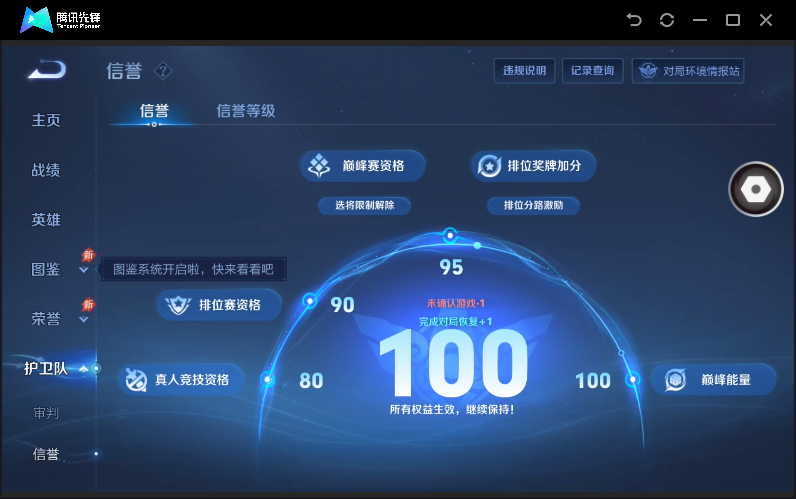The height and width of the screenshot is (499, 796).
Task: Click the 排位赛资格 shield icon
Action: pyautogui.click(x=178, y=305)
